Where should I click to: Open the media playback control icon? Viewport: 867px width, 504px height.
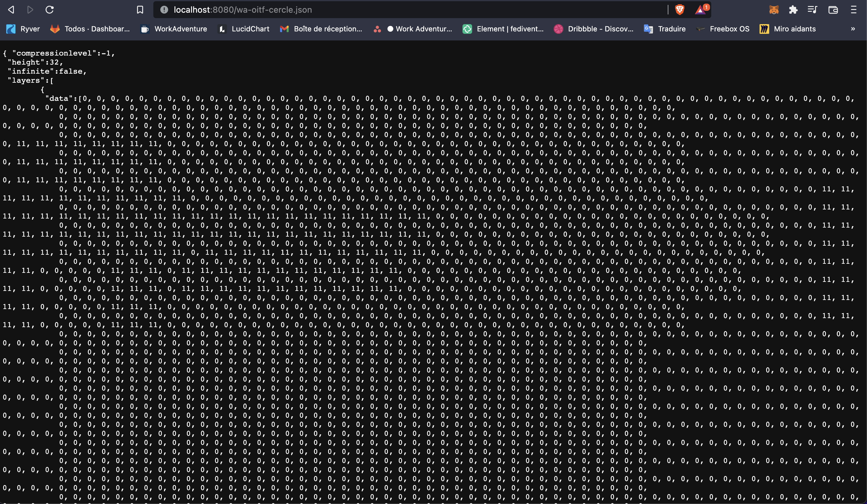pos(812,10)
